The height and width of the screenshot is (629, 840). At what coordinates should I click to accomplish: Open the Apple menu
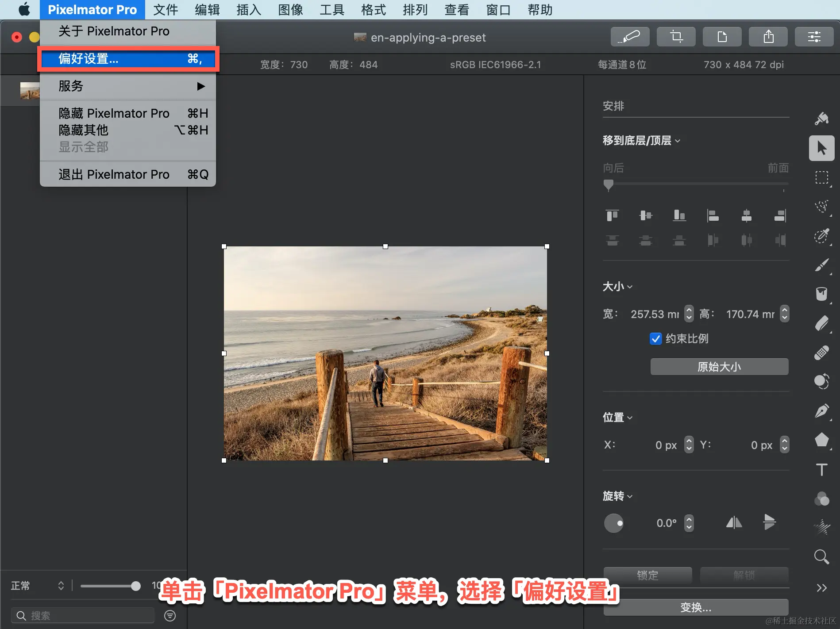[24, 9]
